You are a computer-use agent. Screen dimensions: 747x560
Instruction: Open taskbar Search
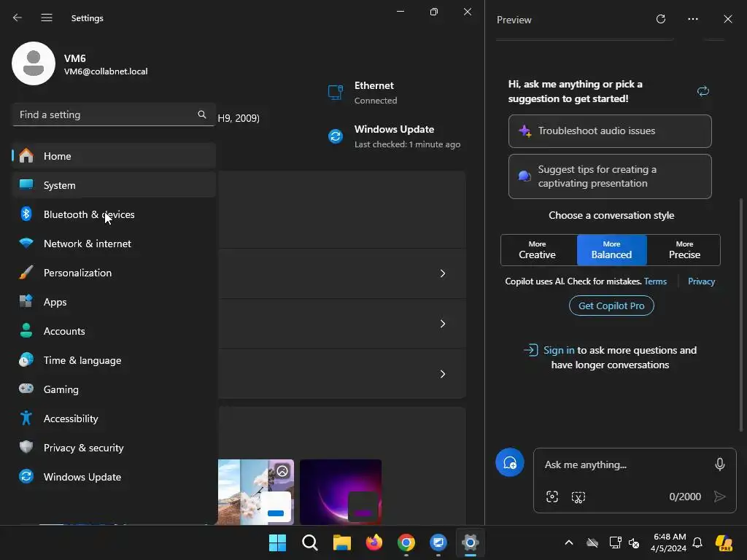pos(309,542)
